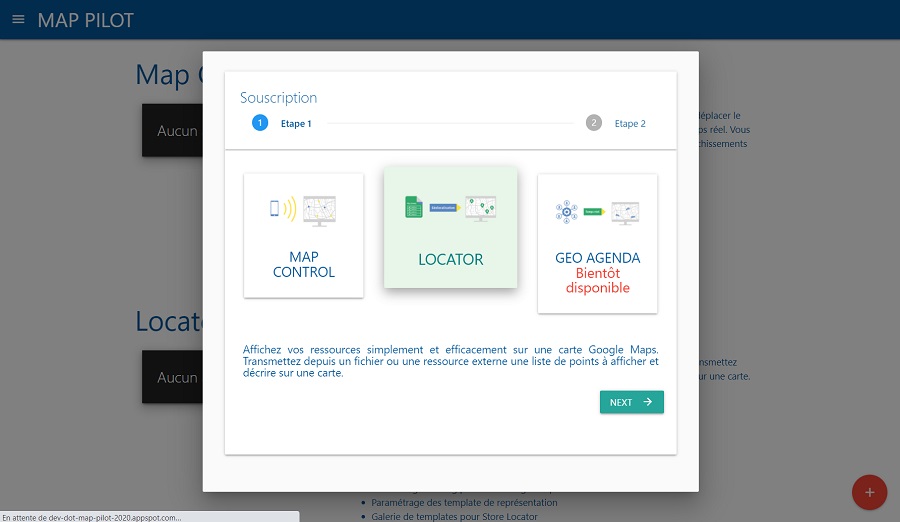900x522 pixels.
Task: Open the hamburger navigation menu
Action: coord(18,20)
